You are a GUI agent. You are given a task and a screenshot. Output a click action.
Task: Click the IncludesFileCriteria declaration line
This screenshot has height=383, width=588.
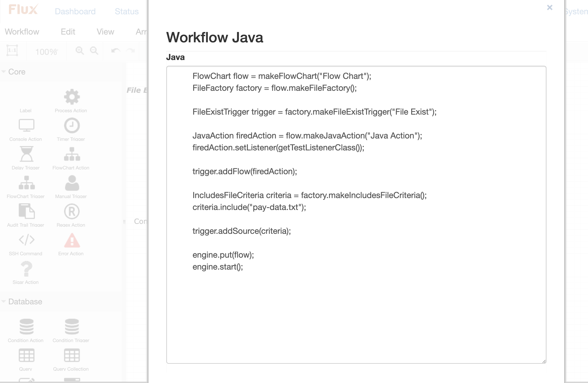click(309, 195)
